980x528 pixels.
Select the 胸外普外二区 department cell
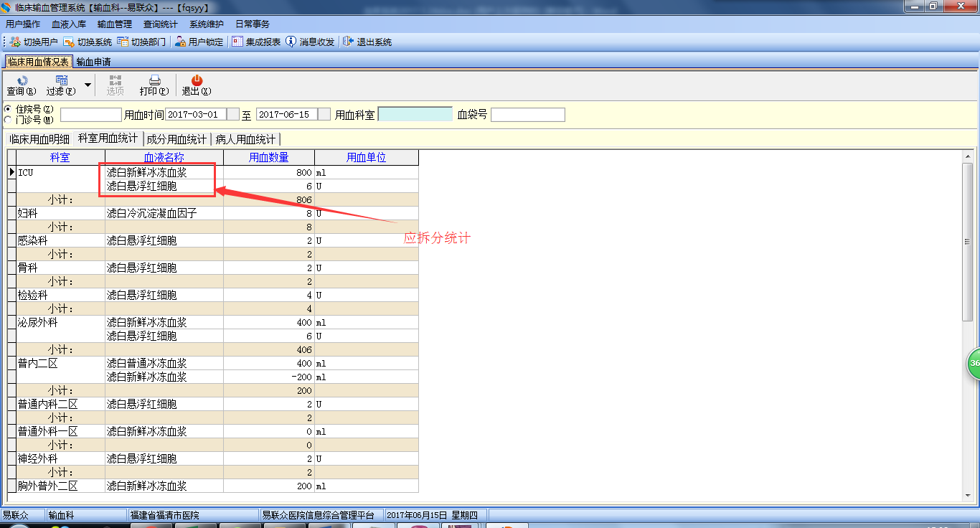pos(60,486)
